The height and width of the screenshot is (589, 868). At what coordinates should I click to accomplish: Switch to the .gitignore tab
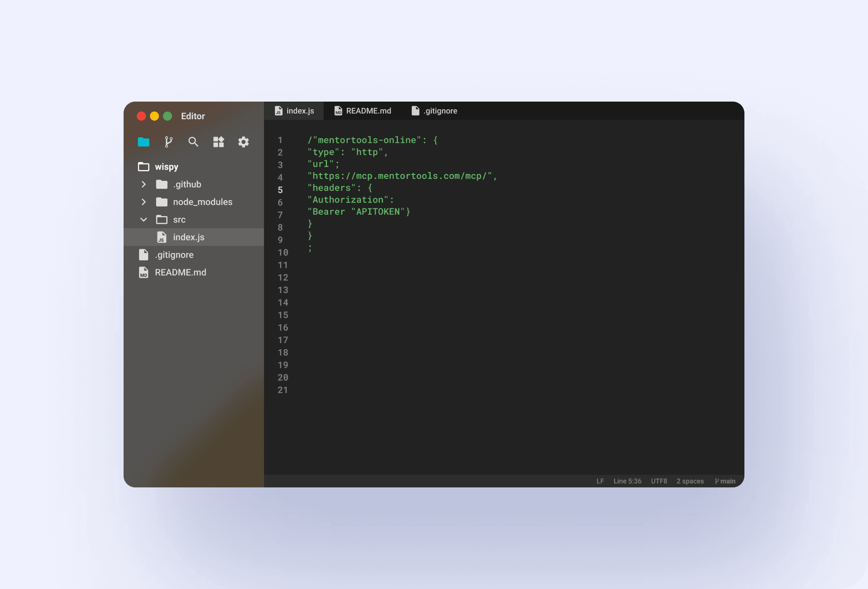(x=441, y=111)
